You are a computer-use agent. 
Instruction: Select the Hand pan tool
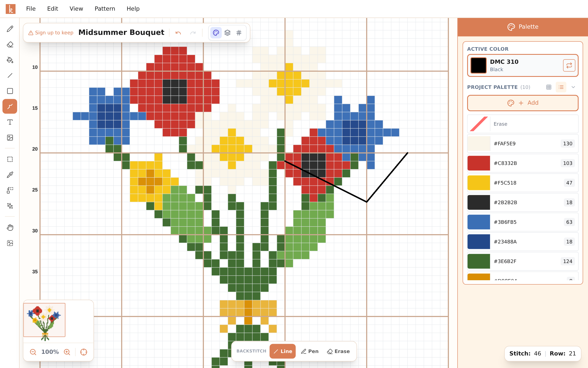click(x=10, y=227)
